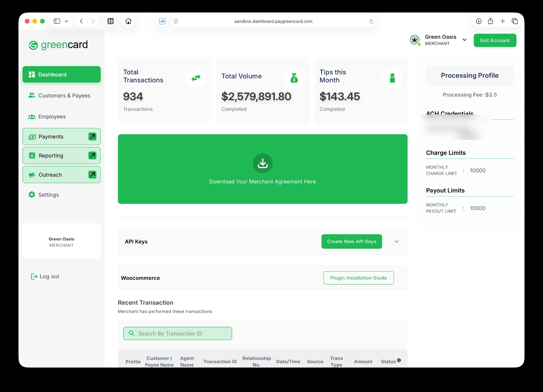
Task: Open the Plugin Installation Guide
Action: click(359, 278)
